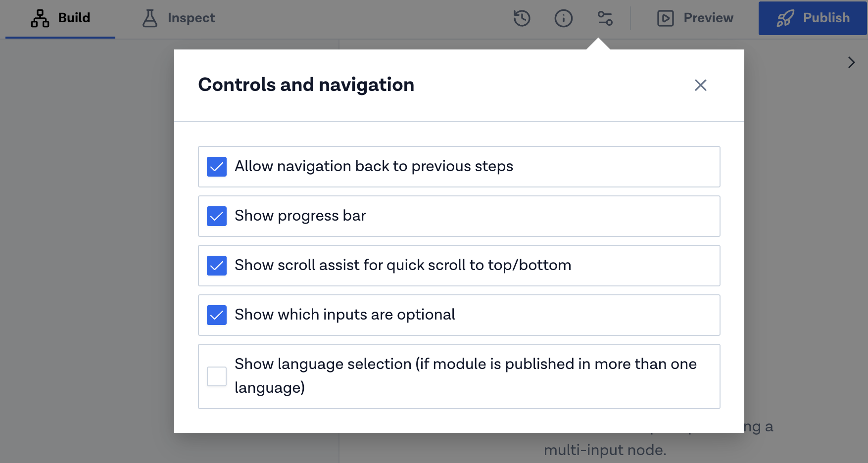The image size is (868, 463).
Task: Uncheck Show scroll assist for quick scroll
Action: click(216, 266)
